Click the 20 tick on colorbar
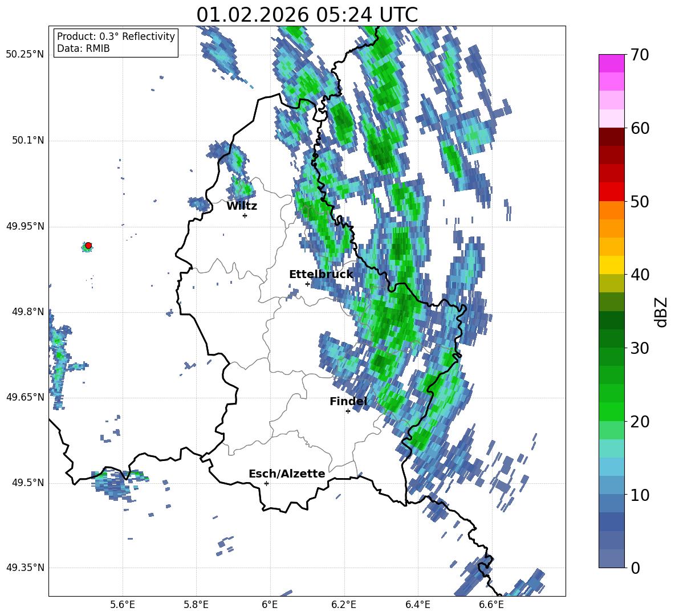Viewport: 675px width, 616px height. (640, 422)
